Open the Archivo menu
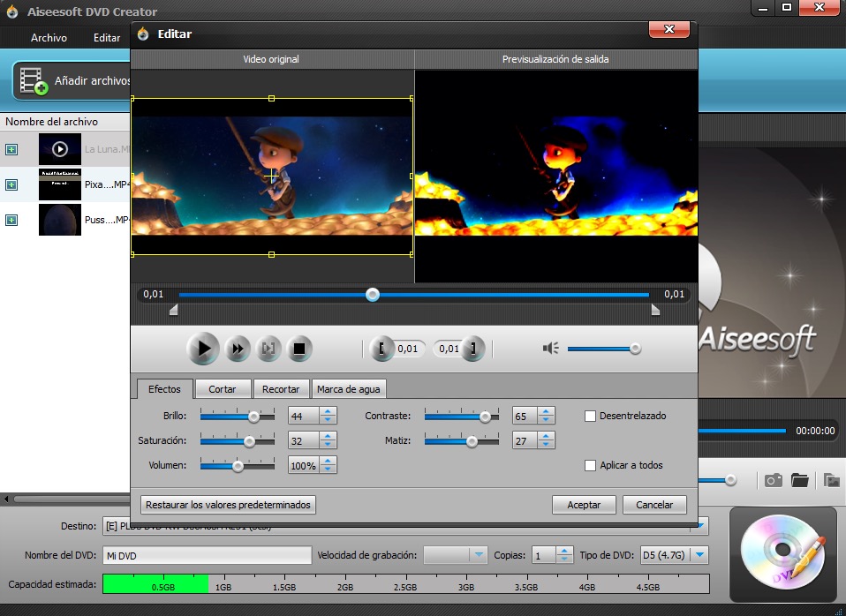The height and width of the screenshot is (616, 846). [49, 38]
